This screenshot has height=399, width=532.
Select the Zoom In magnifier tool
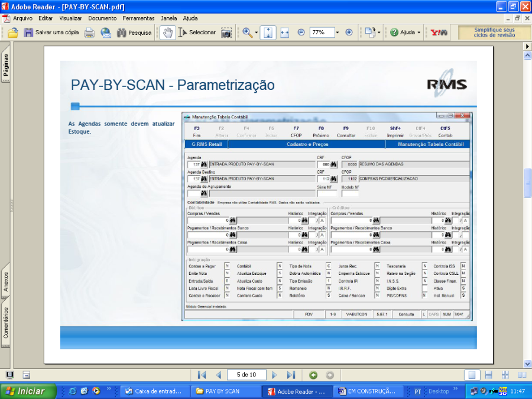tap(248, 33)
